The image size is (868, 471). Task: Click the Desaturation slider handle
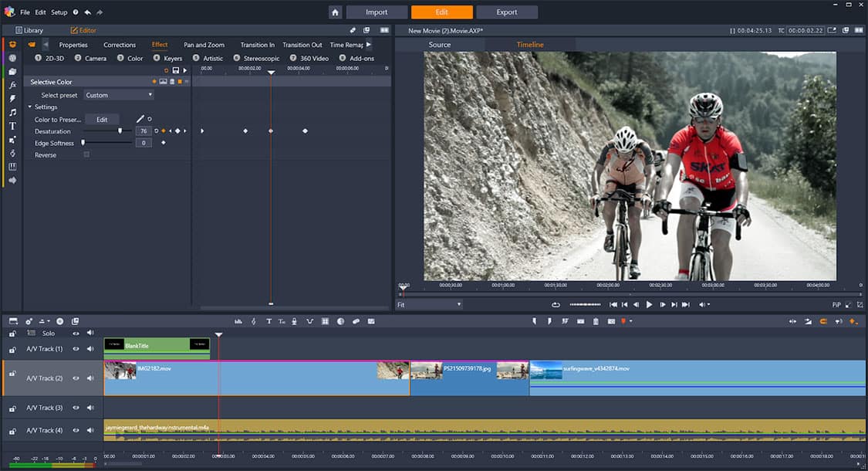(x=120, y=131)
